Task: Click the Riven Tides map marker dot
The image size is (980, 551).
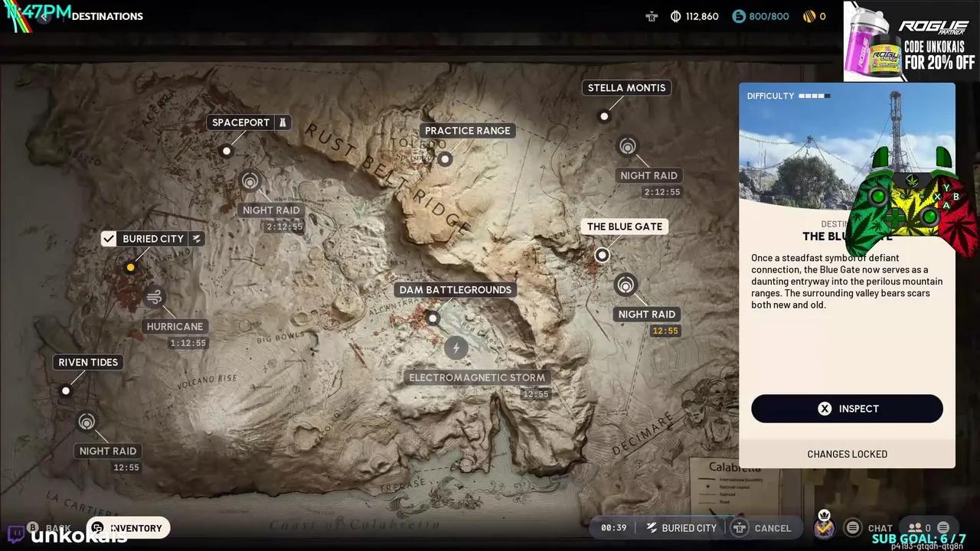Action: (66, 391)
